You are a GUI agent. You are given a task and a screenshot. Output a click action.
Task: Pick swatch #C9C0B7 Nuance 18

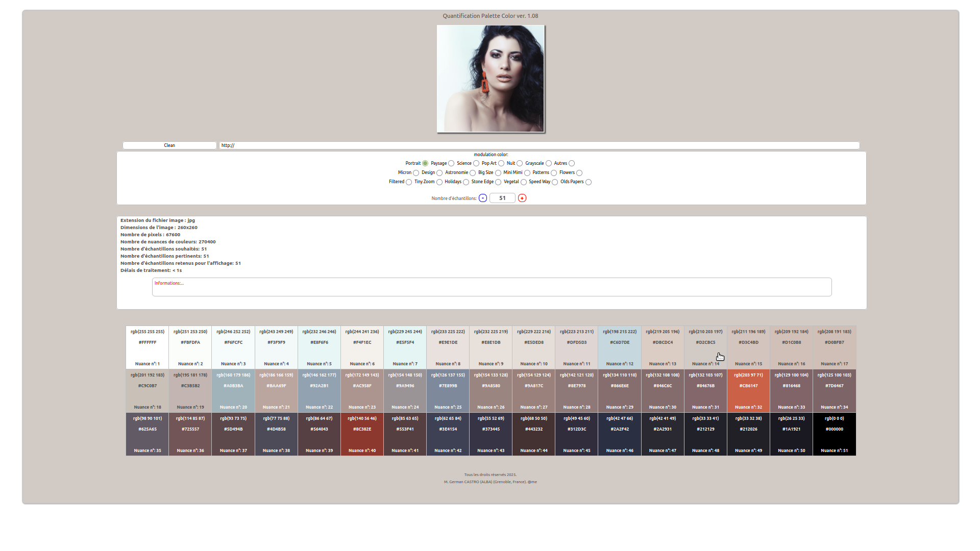point(148,391)
